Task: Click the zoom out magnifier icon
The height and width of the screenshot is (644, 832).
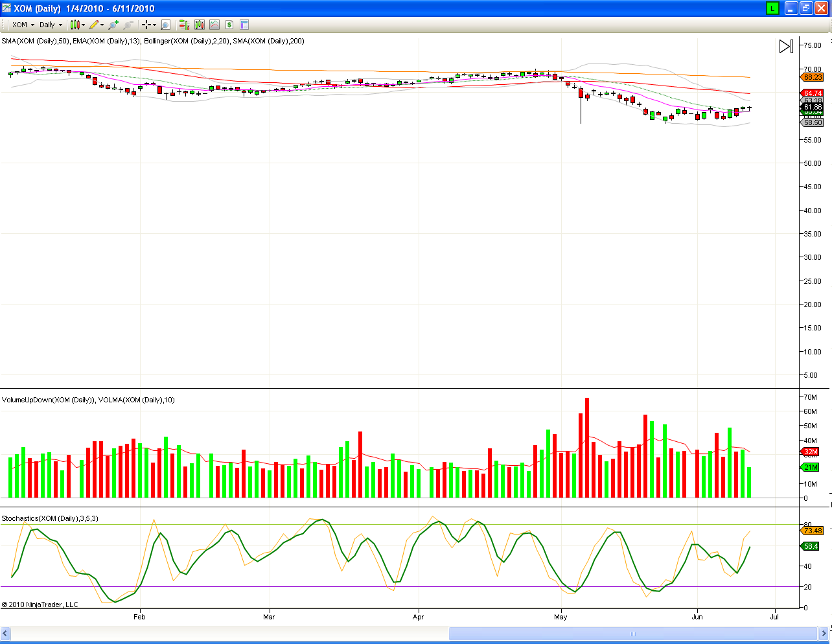Action: pyautogui.click(x=128, y=25)
